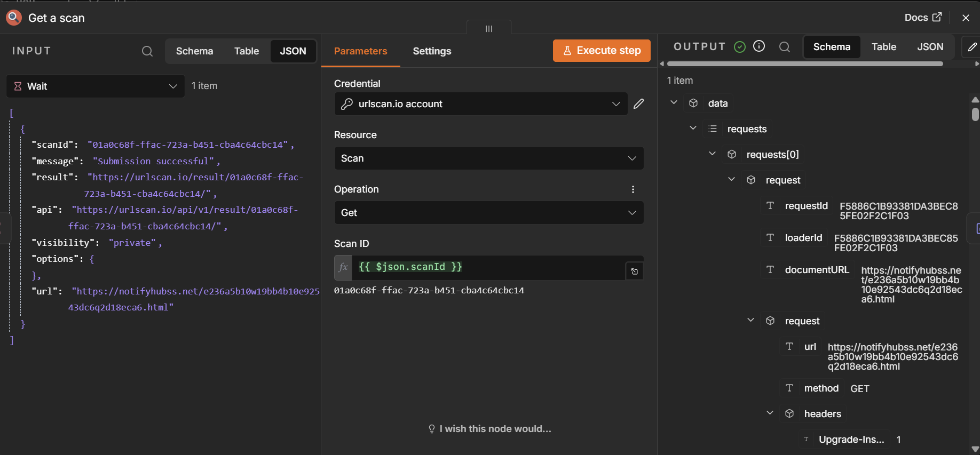Open the Settings tab
Screen dimensions: 980x455
[x=432, y=51]
